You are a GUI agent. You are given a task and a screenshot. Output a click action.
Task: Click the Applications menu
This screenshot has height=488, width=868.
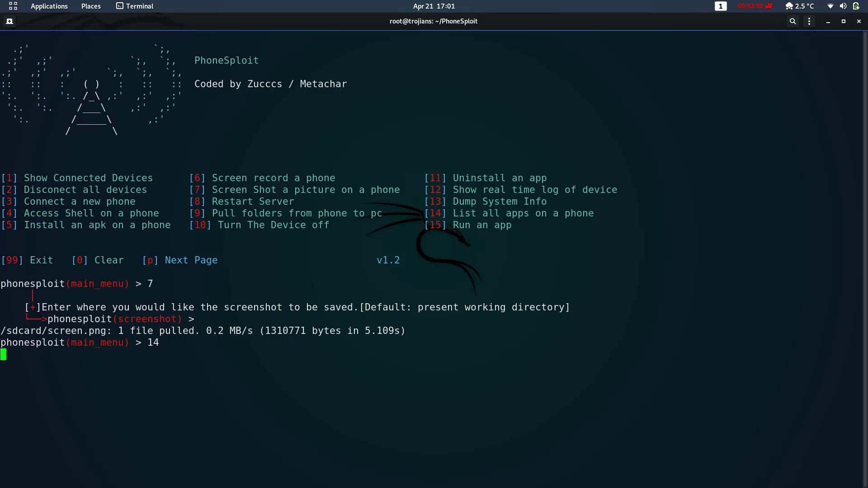tap(49, 6)
